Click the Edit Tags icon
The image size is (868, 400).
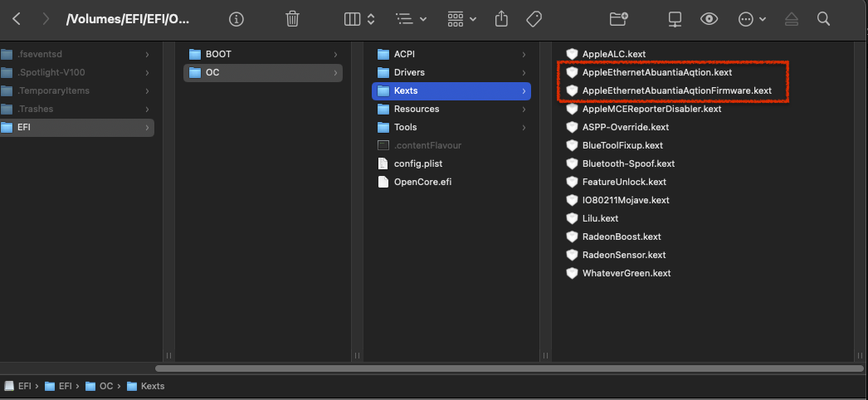(534, 19)
